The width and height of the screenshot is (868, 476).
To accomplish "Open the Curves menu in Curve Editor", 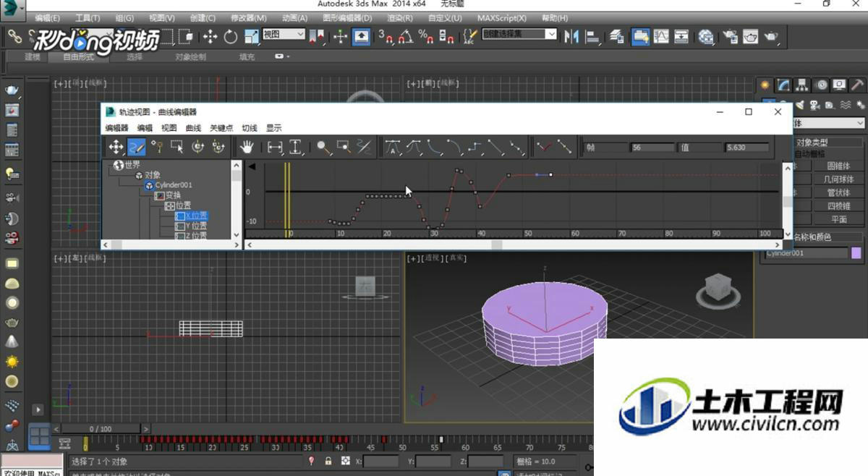I will click(x=193, y=128).
